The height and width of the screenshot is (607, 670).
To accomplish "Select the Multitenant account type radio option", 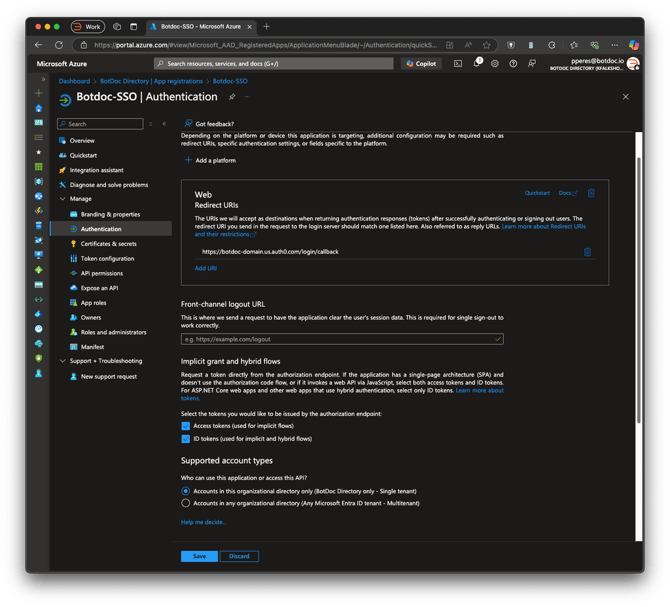I will (185, 503).
